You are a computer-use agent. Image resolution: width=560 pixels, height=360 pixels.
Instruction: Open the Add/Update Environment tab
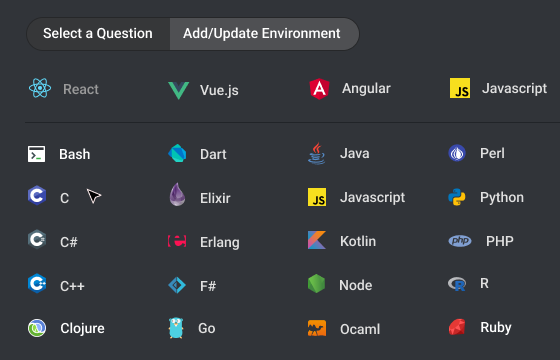(x=262, y=34)
